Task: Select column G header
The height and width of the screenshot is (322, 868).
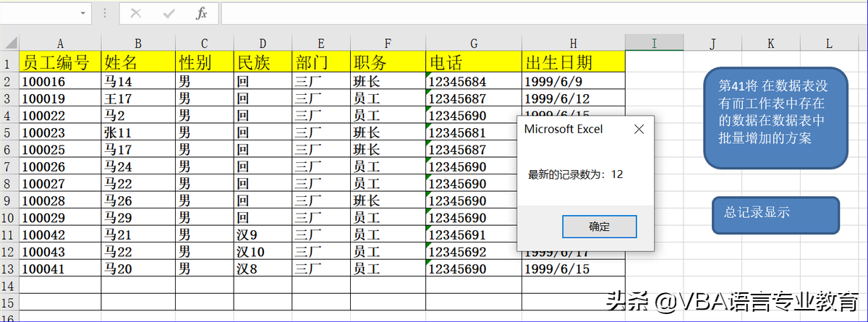Action: [x=474, y=43]
